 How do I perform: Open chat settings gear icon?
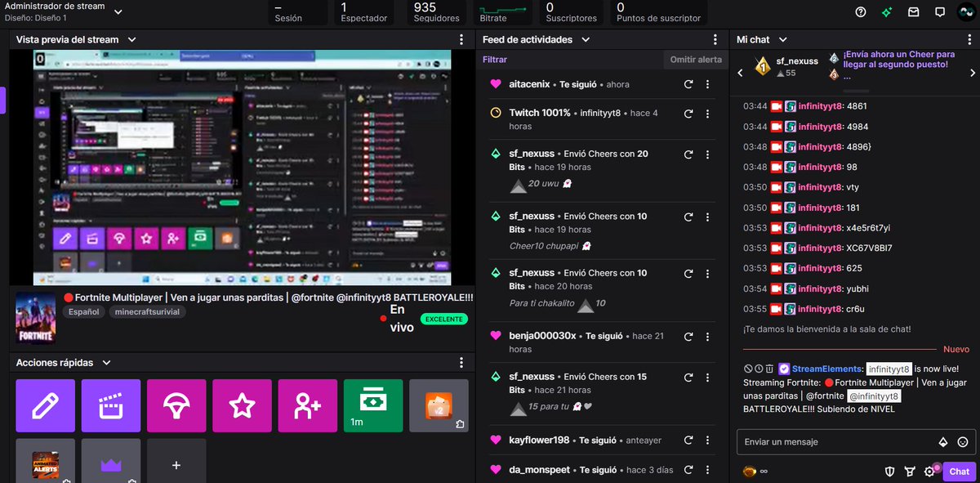coord(929,471)
